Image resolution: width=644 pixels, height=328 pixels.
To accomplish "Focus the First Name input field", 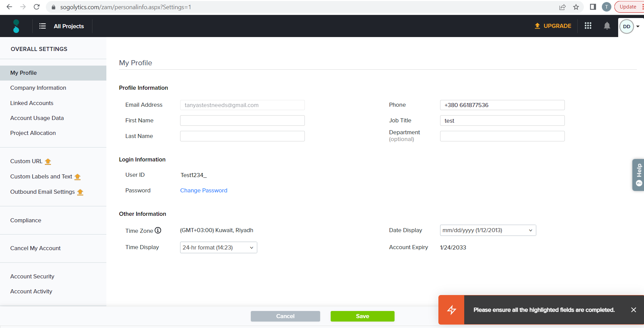I will pyautogui.click(x=242, y=121).
